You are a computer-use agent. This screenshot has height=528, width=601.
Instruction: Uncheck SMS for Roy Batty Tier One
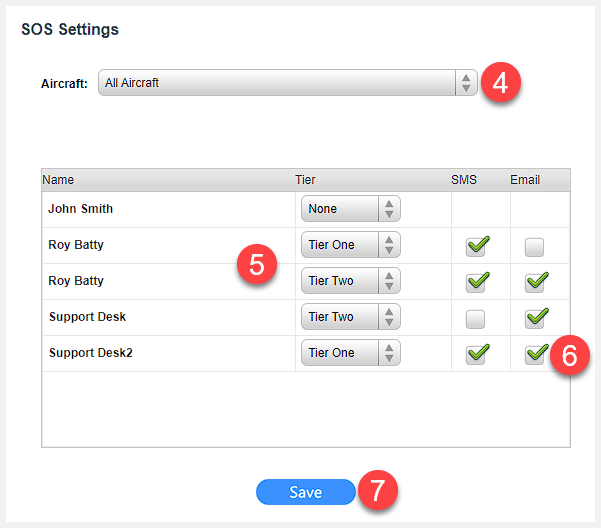click(x=475, y=247)
